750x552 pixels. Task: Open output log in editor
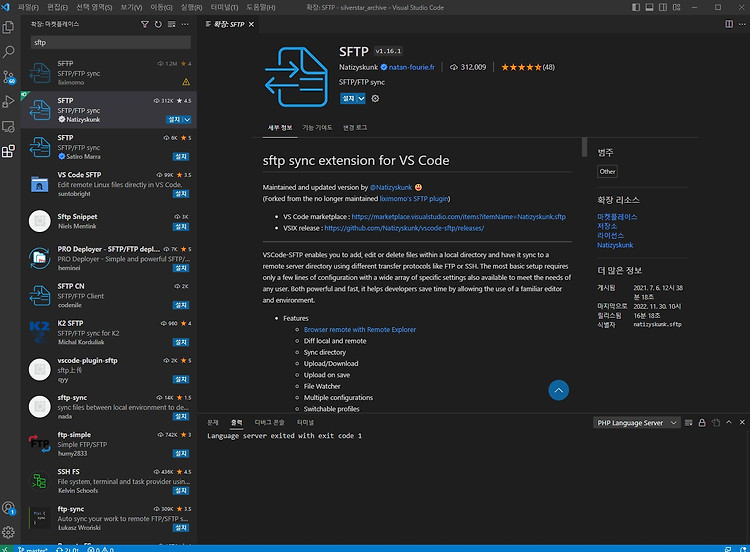(x=716, y=422)
